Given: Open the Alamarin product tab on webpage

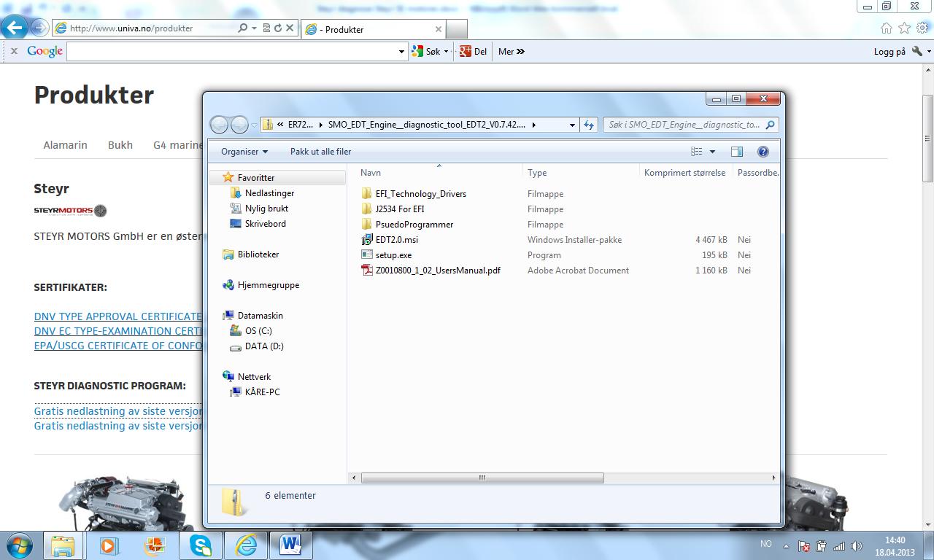Looking at the screenshot, I should [65, 145].
